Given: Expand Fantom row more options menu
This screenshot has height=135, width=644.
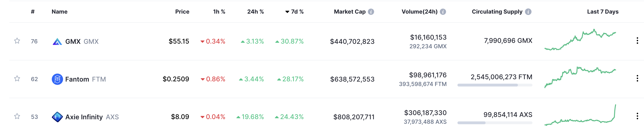Looking at the screenshot, I should coord(637,79).
